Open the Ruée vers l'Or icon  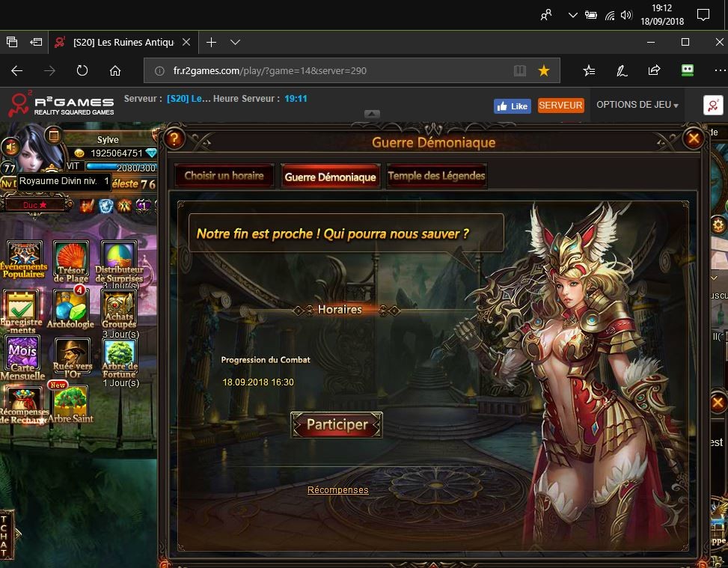coord(72,358)
